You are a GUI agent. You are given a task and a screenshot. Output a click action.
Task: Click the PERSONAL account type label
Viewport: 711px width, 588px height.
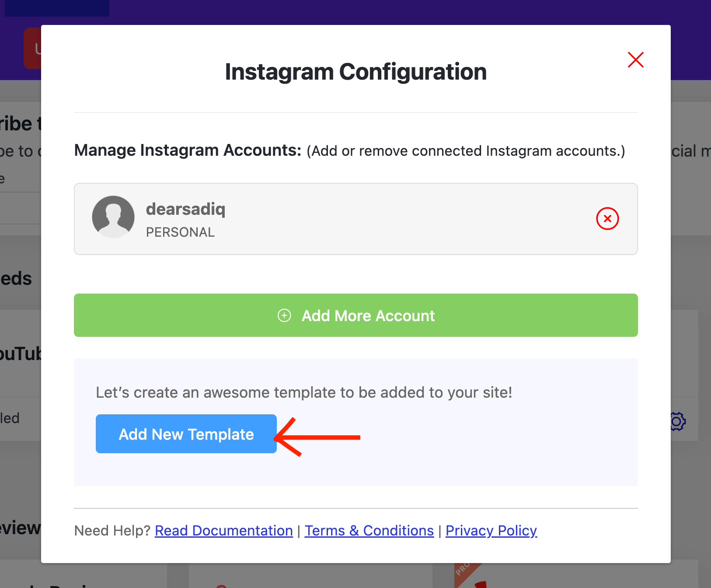point(180,232)
